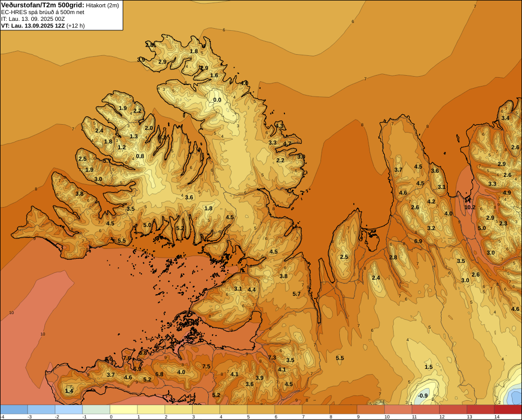The width and height of the screenshot is (522, 420).
Task: Click the legend swatch between 12 and 13
Action: (453, 410)
